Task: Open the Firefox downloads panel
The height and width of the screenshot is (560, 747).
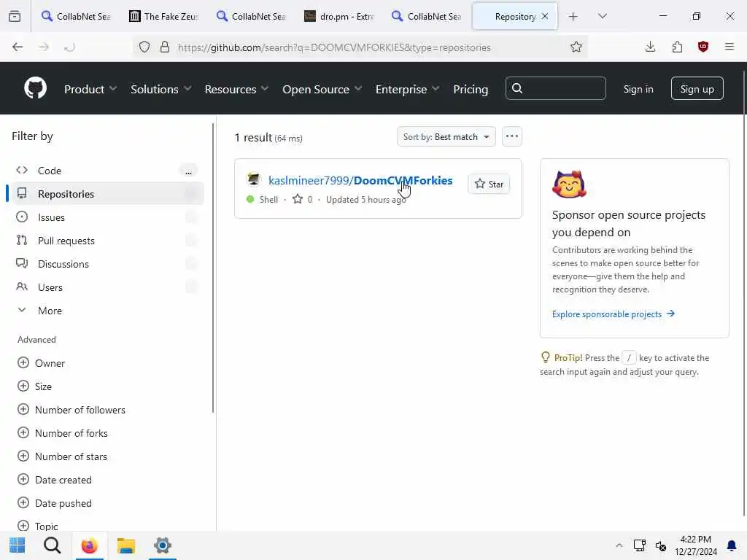Action: (650, 47)
